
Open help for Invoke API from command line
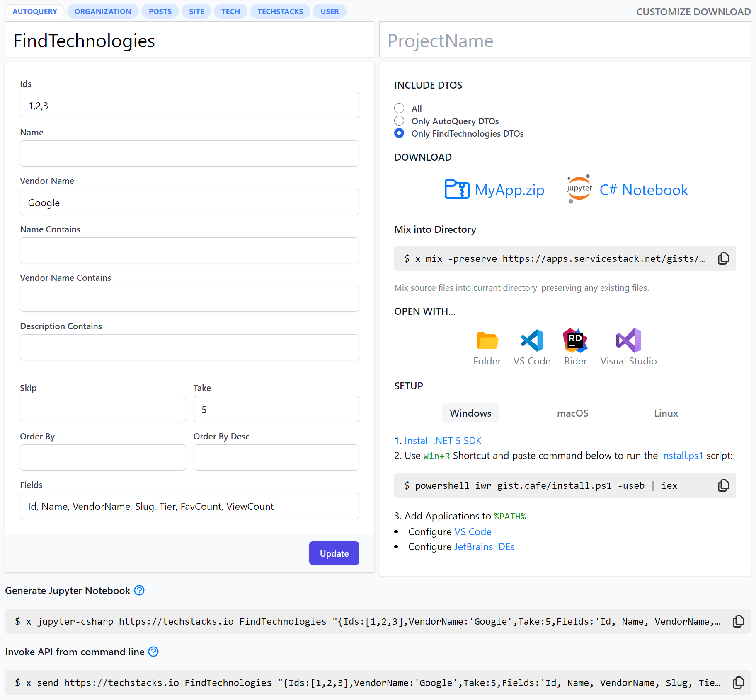153,652
